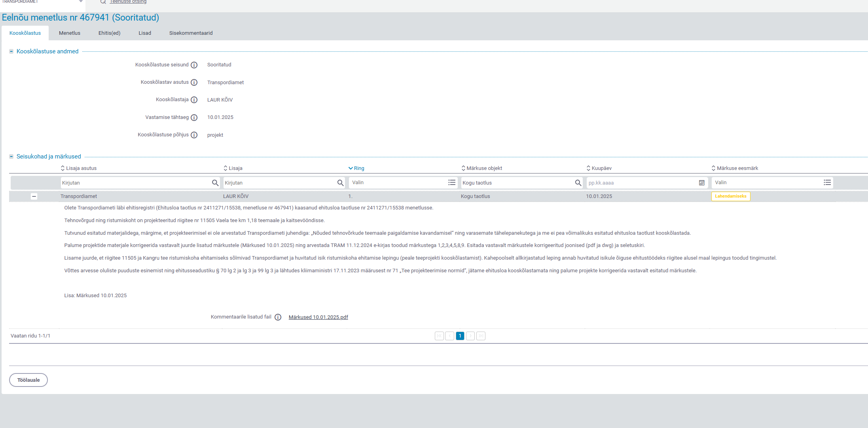Click info icon next to Kooskõlastav asutus
Viewport: 868px width, 428px height.
[x=194, y=82]
